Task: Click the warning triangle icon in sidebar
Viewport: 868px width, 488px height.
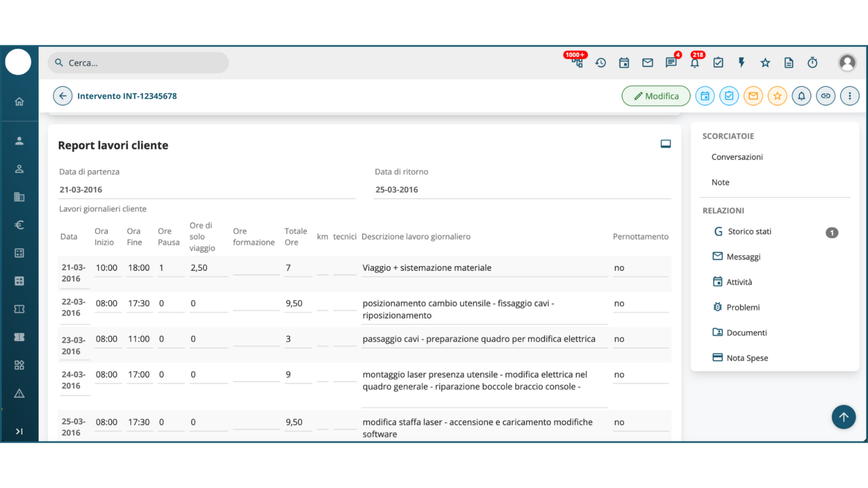Action: [x=19, y=393]
